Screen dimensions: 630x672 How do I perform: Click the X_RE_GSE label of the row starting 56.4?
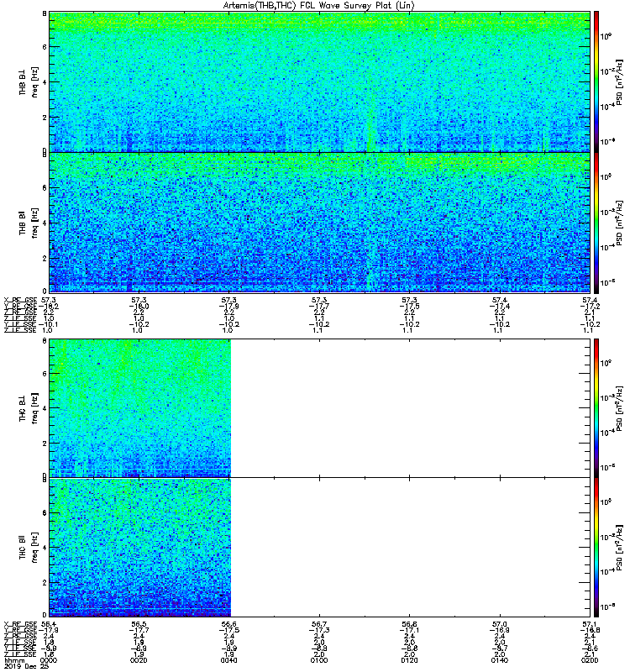click(20, 624)
